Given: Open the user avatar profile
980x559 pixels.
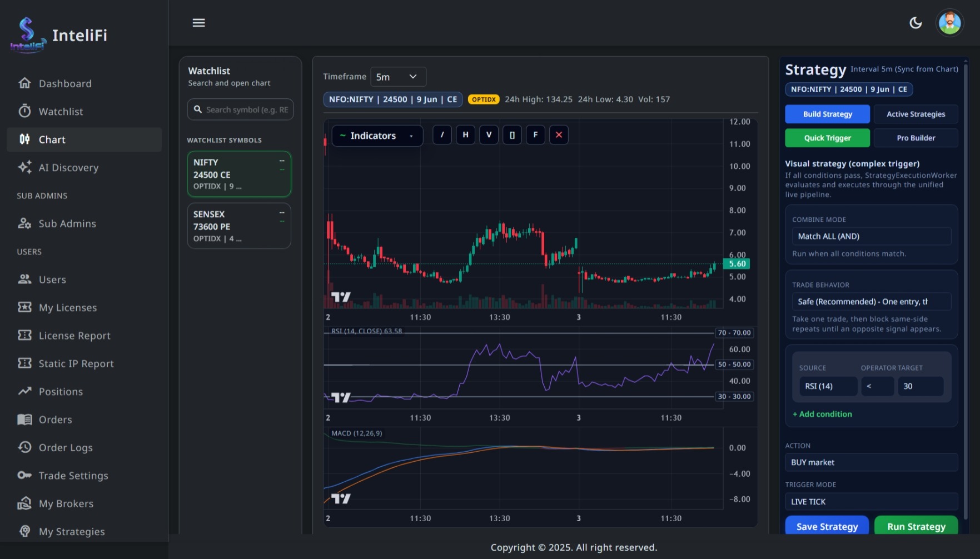Looking at the screenshot, I should pyautogui.click(x=949, y=23).
